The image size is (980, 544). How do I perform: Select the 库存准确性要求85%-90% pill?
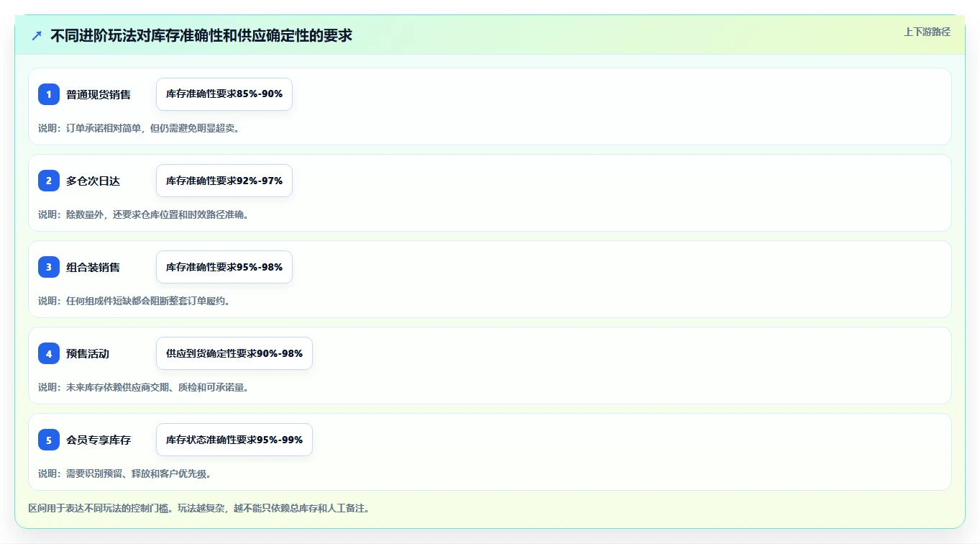click(x=224, y=94)
